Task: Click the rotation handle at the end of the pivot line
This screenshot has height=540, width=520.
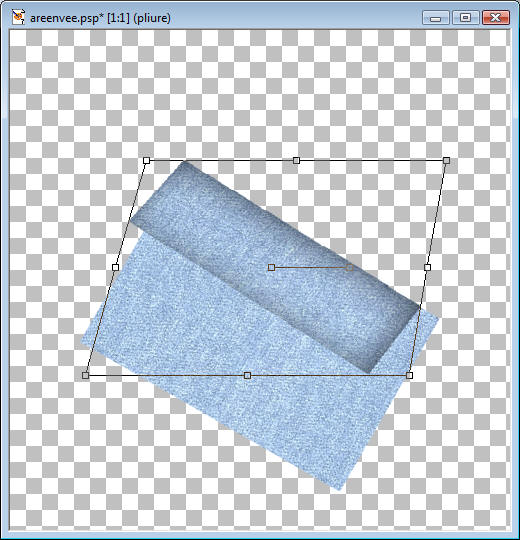Action: click(x=350, y=267)
